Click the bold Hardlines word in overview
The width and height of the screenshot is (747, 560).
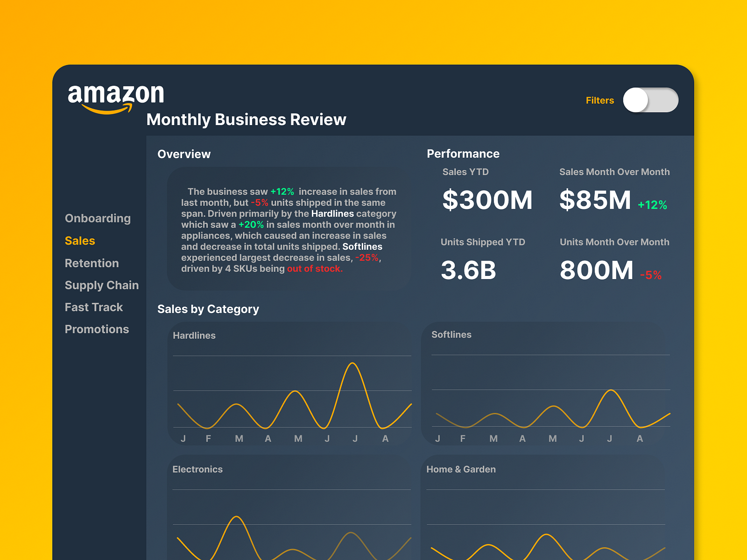pyautogui.click(x=332, y=214)
